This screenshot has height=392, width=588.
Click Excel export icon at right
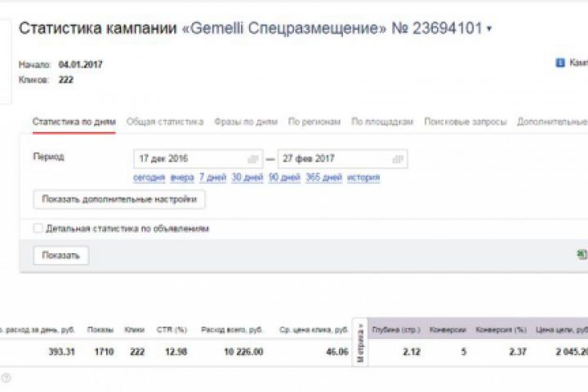582,255
